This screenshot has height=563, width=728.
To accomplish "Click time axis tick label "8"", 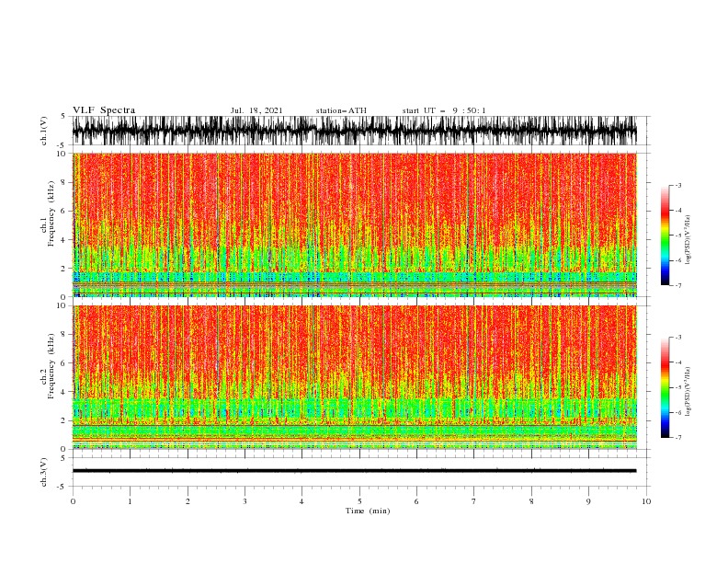I will 531,501.
